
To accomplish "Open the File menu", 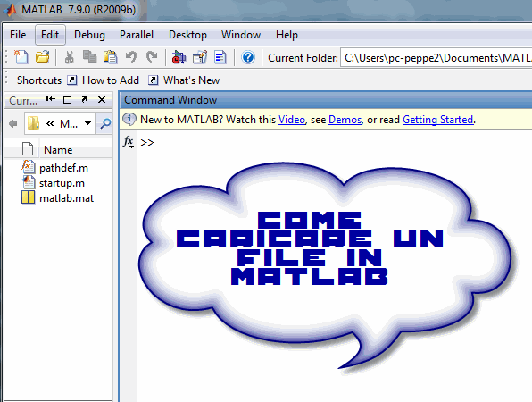I will (18, 35).
